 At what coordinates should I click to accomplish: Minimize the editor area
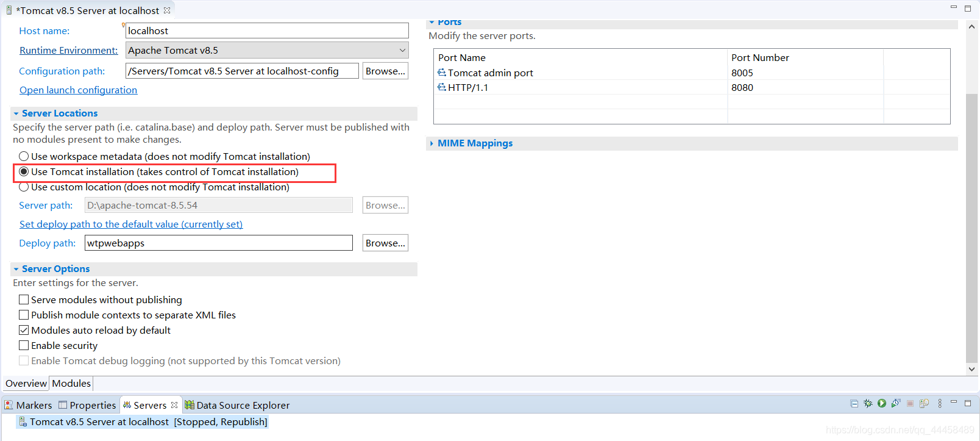(954, 7)
